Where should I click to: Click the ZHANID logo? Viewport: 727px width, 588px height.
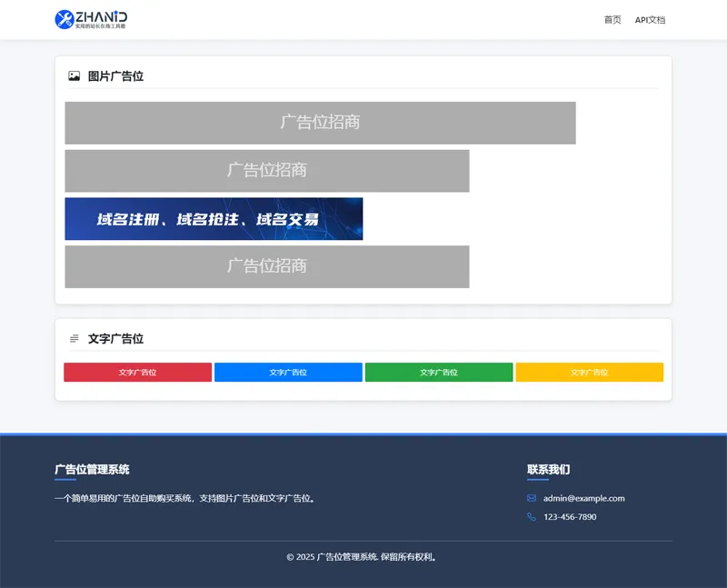[x=94, y=19]
